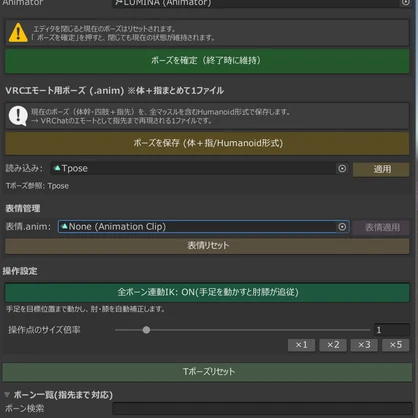Collapse ボーン一覧(指先まで対応) foldout

coord(7,395)
